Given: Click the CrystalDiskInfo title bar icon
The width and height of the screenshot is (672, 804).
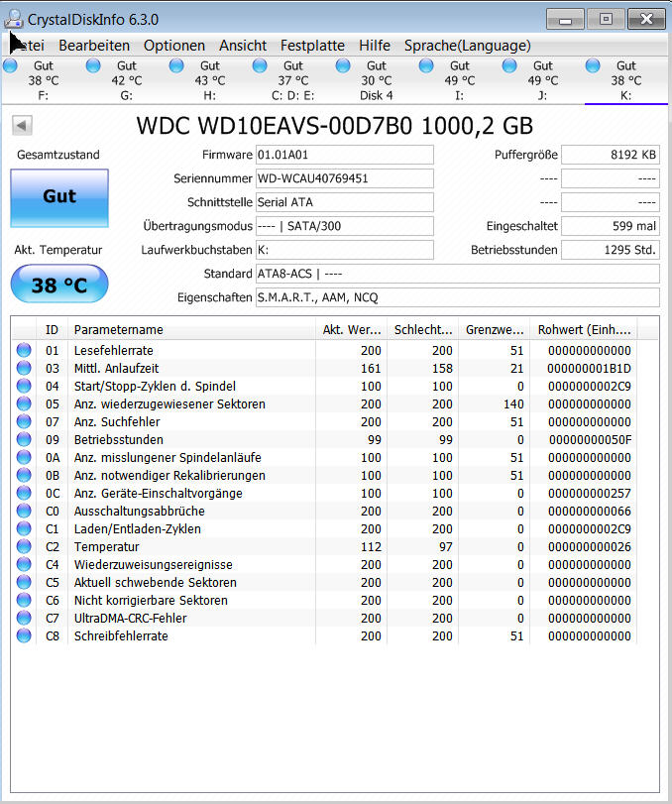Looking at the screenshot, I should click(14, 19).
